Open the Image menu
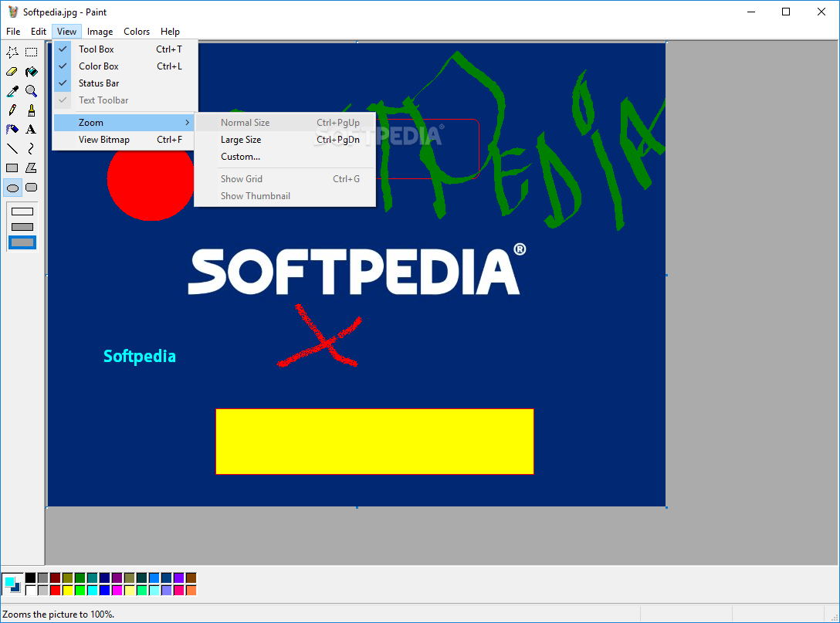840x623 pixels. (100, 32)
